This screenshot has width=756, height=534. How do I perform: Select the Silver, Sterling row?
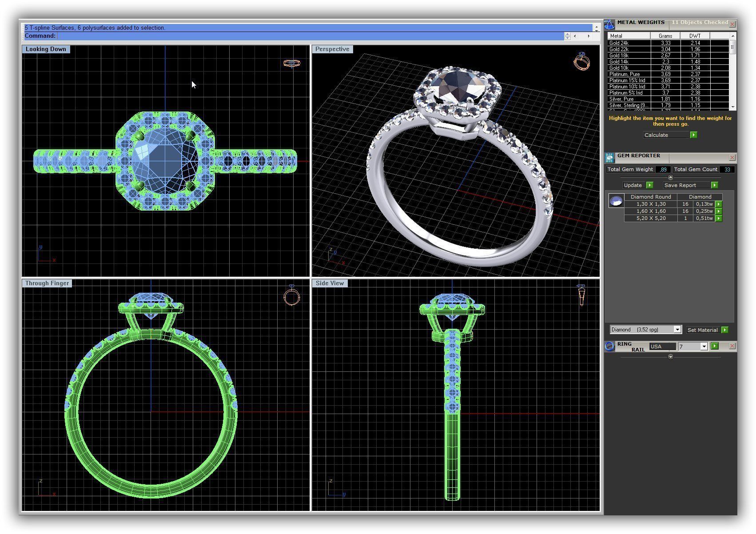pos(668,105)
